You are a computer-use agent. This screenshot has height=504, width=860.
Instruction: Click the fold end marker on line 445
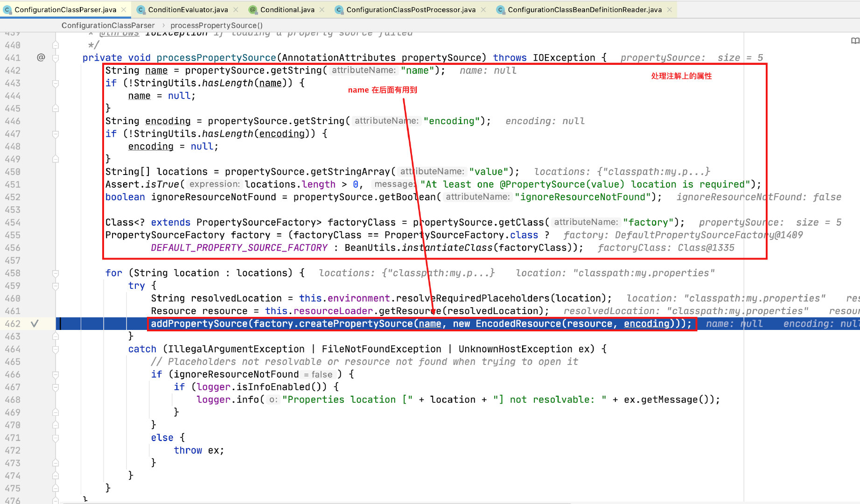[56, 108]
